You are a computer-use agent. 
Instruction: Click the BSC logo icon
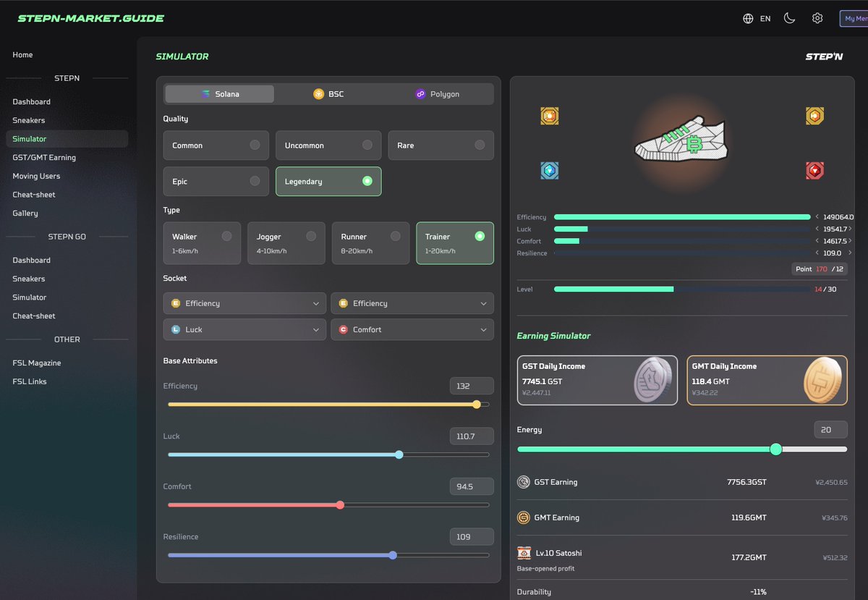318,94
